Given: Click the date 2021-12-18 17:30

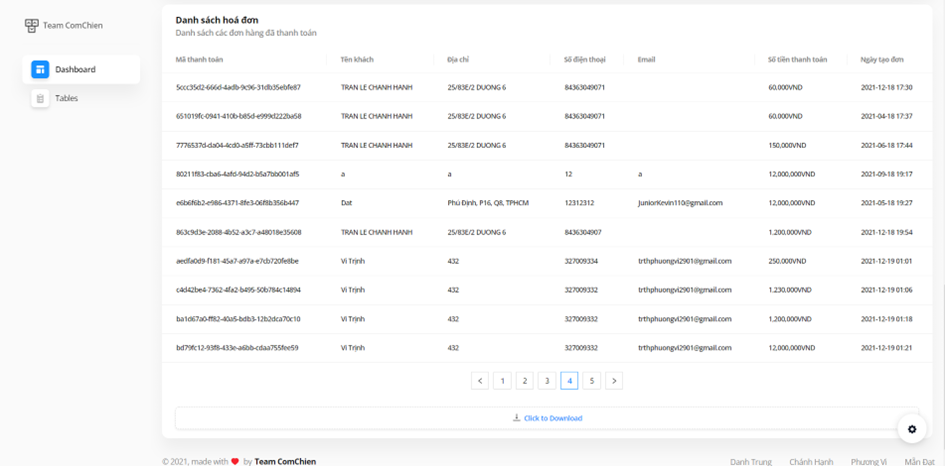Looking at the screenshot, I should pos(887,87).
